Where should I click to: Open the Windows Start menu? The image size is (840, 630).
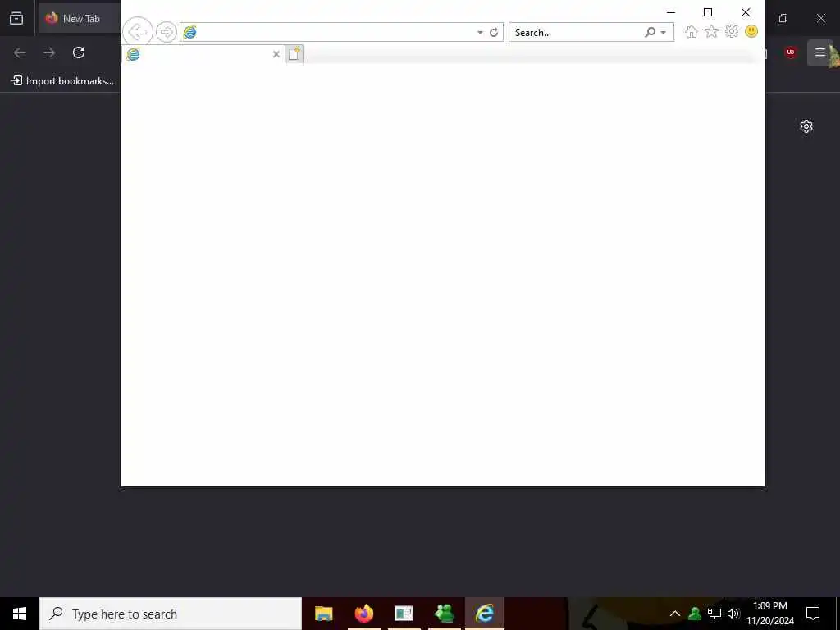(x=20, y=614)
